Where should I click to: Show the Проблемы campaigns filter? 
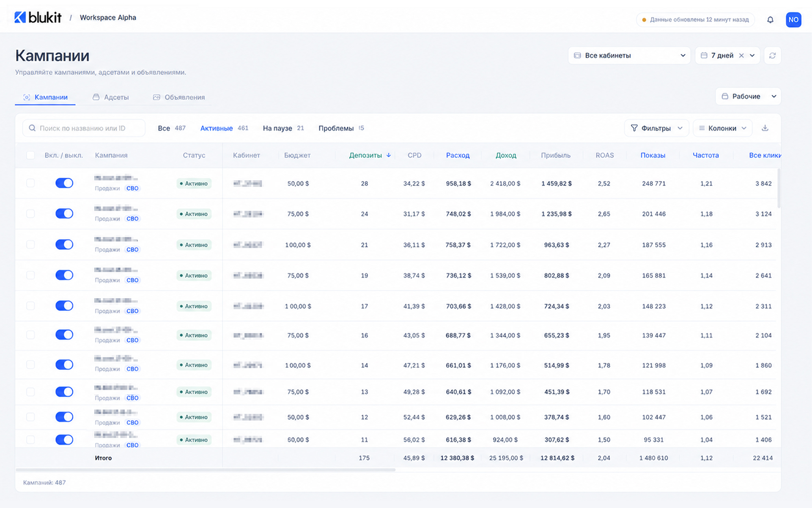click(x=341, y=128)
